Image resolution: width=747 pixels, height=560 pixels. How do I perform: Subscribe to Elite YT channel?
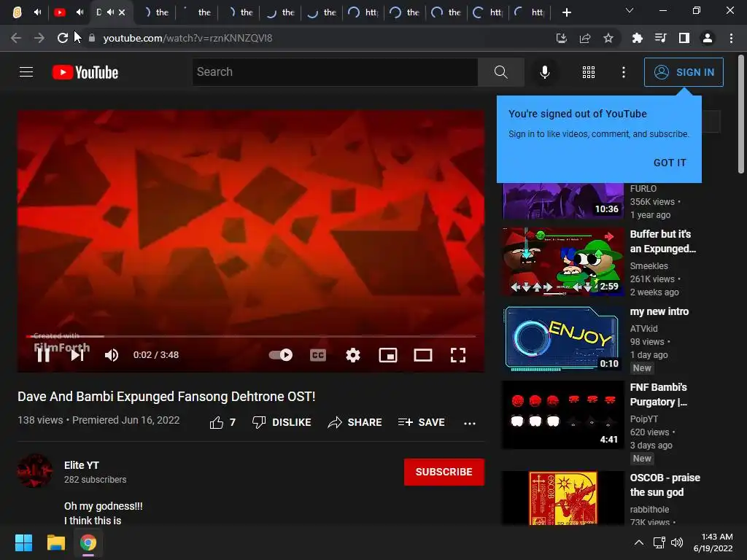pos(444,472)
